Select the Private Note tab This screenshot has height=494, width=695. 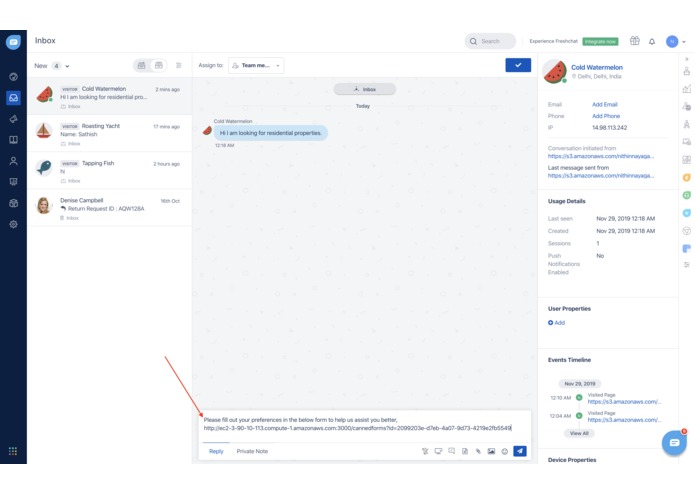click(x=252, y=451)
